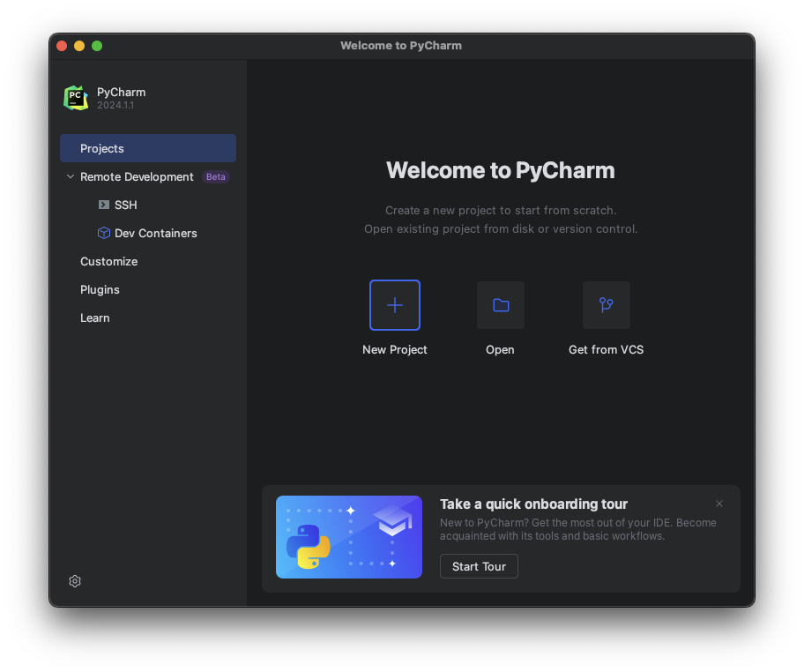Open the Customize section

click(108, 261)
